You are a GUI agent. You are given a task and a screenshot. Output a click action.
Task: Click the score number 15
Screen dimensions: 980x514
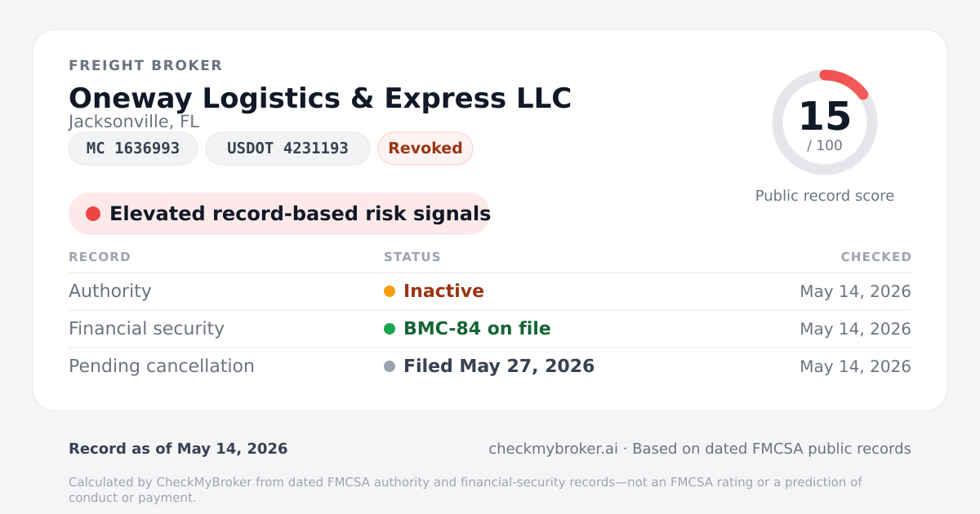pos(825,117)
